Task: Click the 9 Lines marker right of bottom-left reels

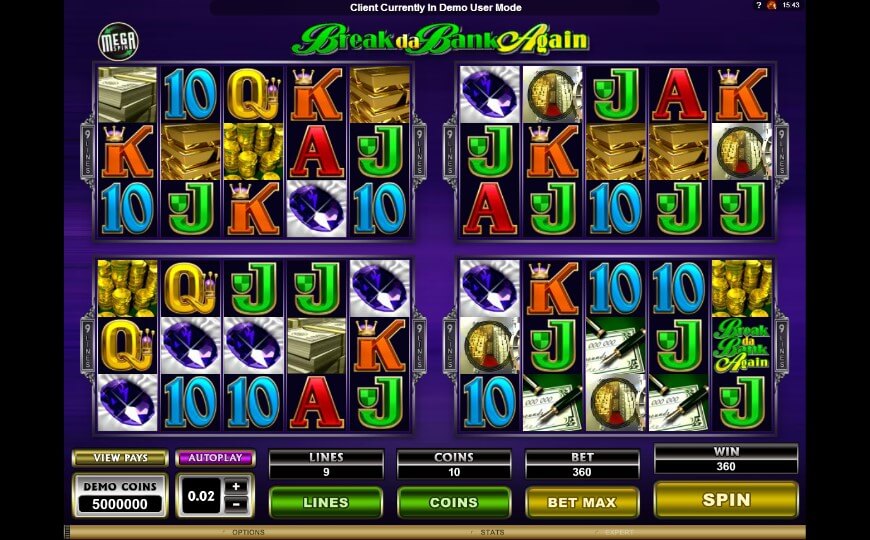Action: 419,345
